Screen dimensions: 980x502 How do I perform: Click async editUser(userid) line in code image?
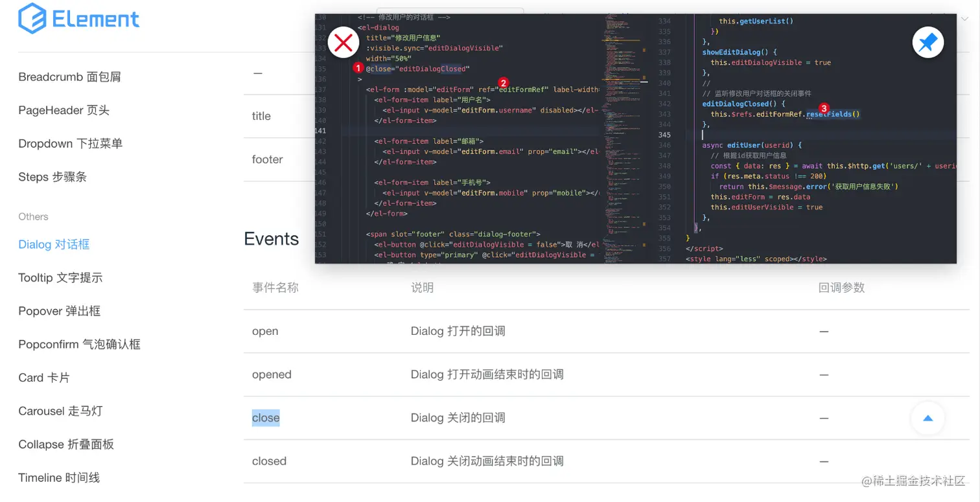[x=752, y=146]
